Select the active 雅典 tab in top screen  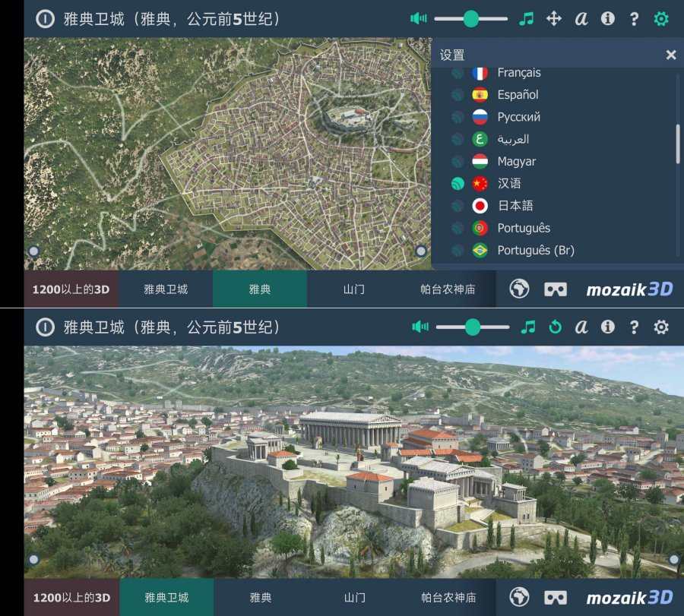click(260, 289)
